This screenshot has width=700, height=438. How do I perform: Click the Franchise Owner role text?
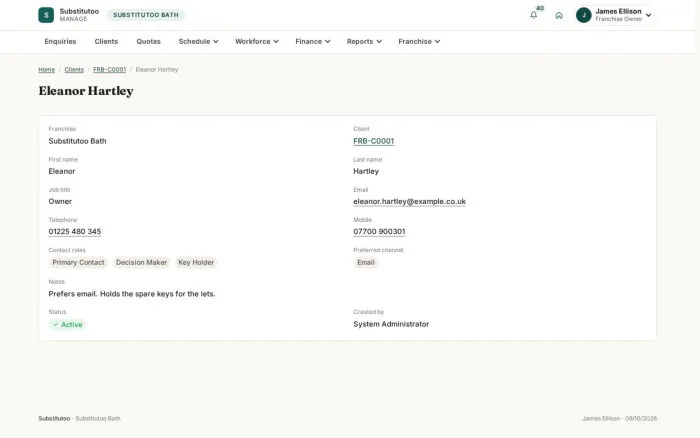619,19
